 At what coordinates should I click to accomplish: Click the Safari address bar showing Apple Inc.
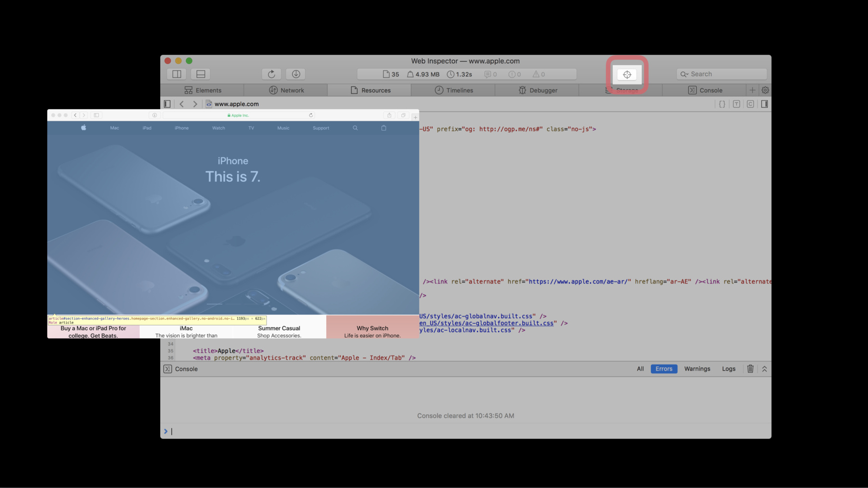click(238, 115)
